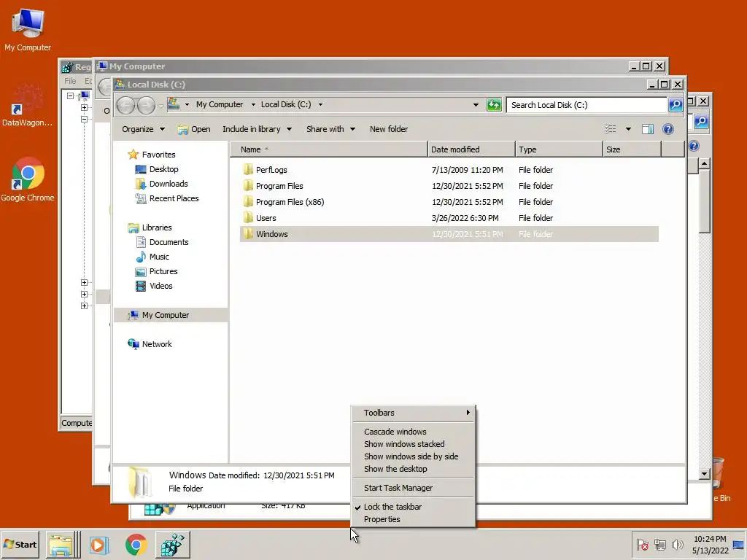This screenshot has width=747, height=560.
Task: Click the Forward navigation arrow in Local Disk window
Action: point(146,105)
